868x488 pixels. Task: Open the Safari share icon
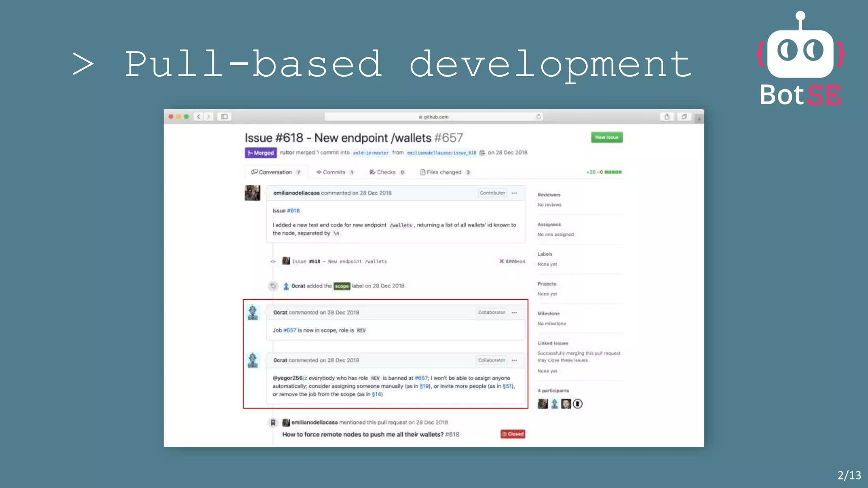(667, 116)
